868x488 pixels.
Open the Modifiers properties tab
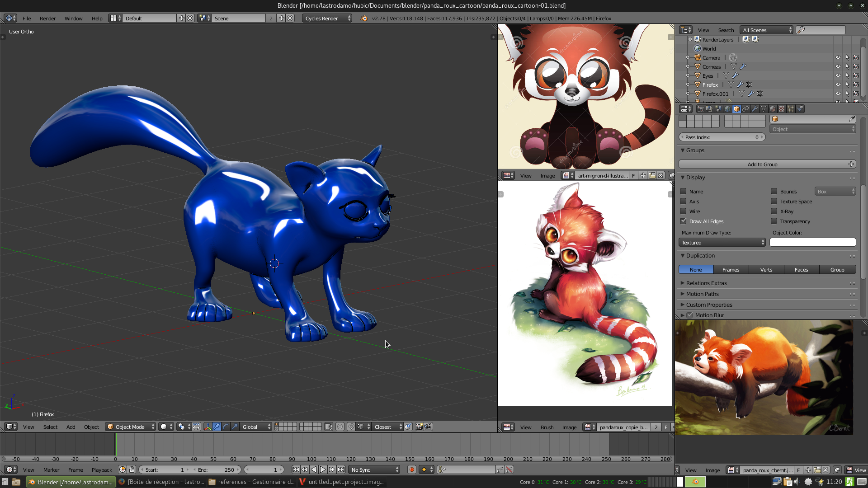pos(755,109)
